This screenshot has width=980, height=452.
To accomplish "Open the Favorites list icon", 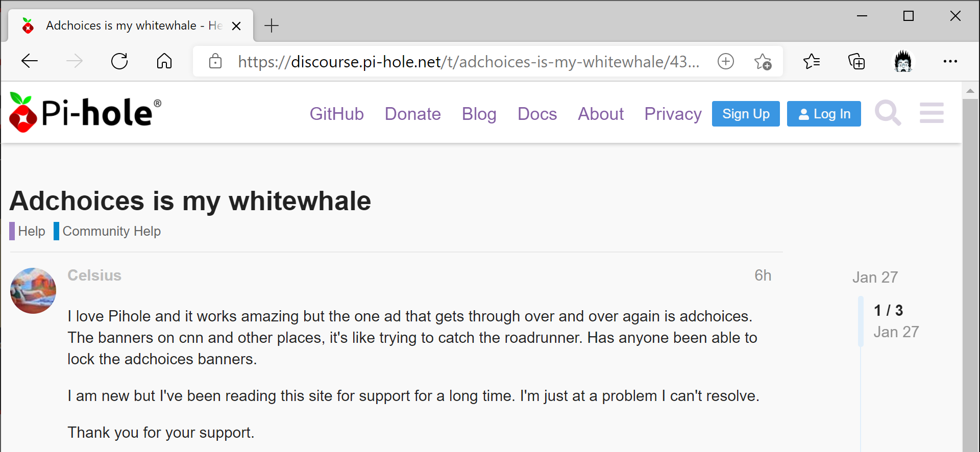I will 812,61.
